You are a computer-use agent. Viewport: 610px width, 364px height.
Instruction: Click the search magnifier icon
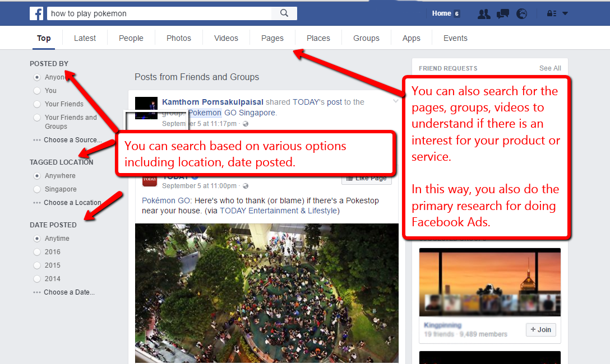click(x=284, y=13)
